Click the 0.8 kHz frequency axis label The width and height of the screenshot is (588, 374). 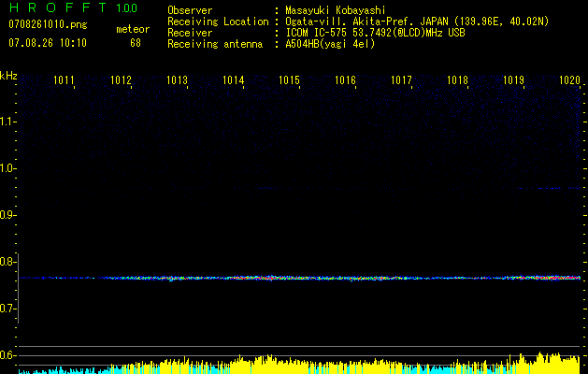coord(7,262)
